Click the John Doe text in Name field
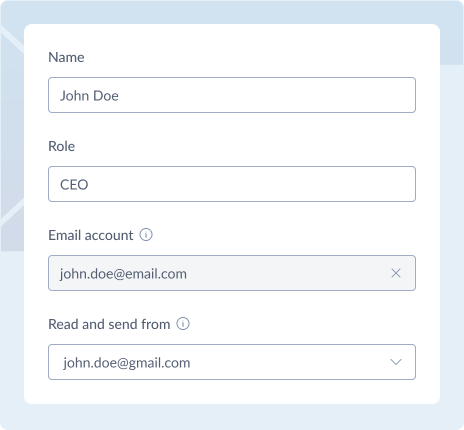464x430 pixels. (89, 96)
